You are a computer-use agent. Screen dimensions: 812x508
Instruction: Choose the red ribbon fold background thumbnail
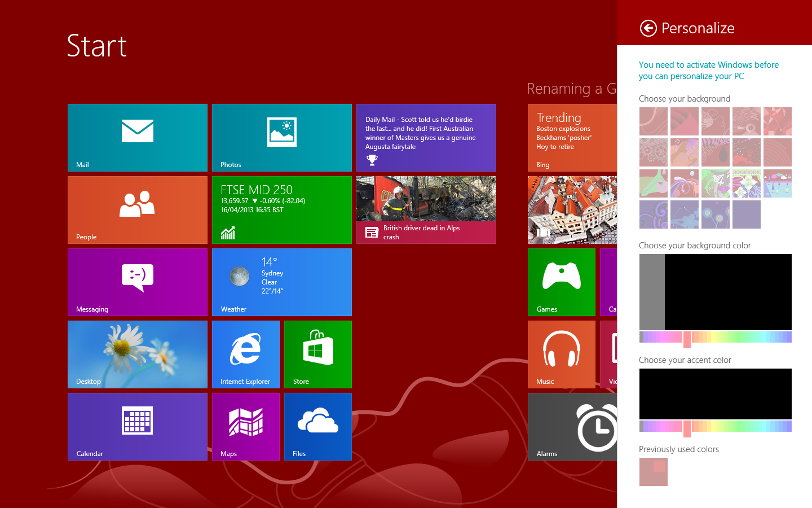(x=685, y=121)
